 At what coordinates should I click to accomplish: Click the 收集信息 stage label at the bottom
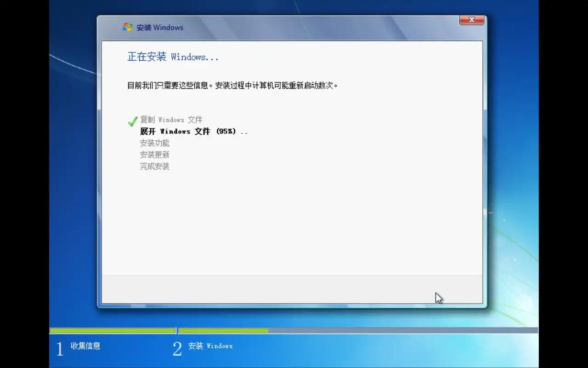tap(85, 346)
